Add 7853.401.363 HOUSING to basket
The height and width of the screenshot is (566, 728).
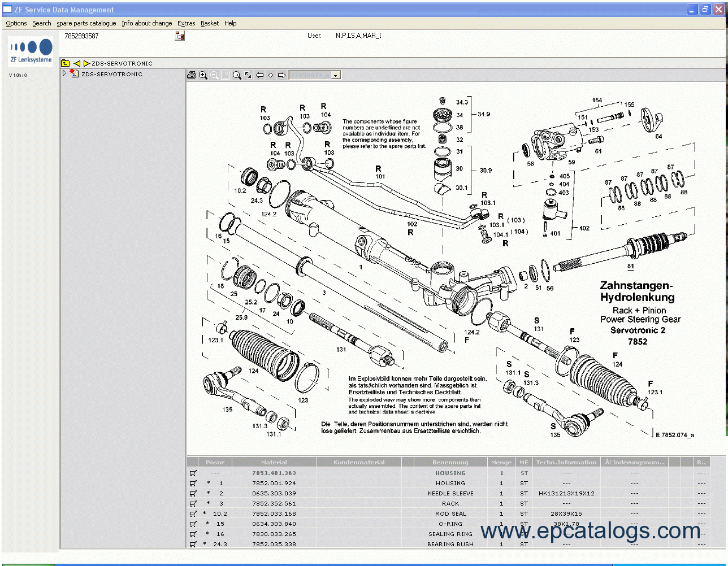click(193, 473)
